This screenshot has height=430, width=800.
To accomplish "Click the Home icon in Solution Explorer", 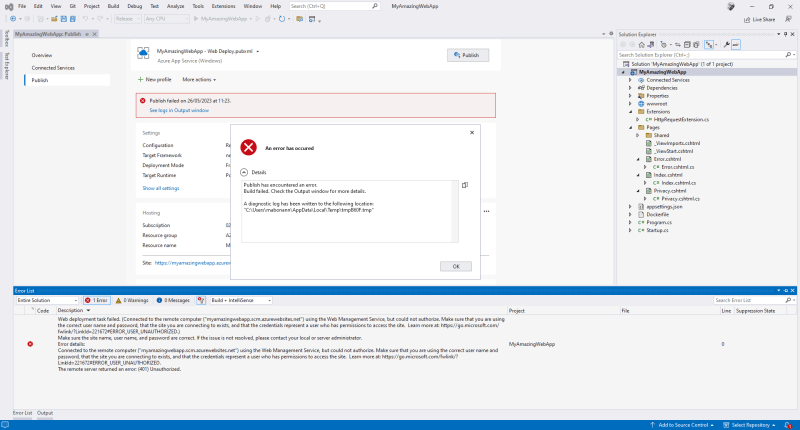I will tap(641, 45).
